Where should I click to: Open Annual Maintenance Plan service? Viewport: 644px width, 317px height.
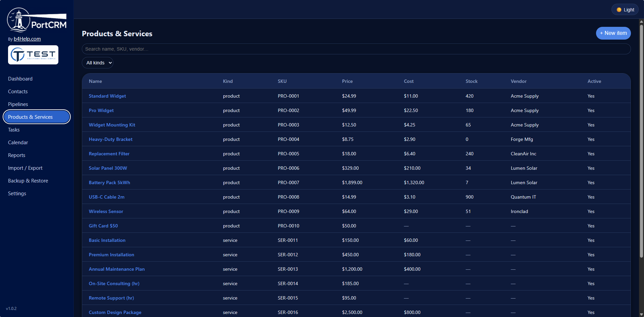[x=117, y=269]
